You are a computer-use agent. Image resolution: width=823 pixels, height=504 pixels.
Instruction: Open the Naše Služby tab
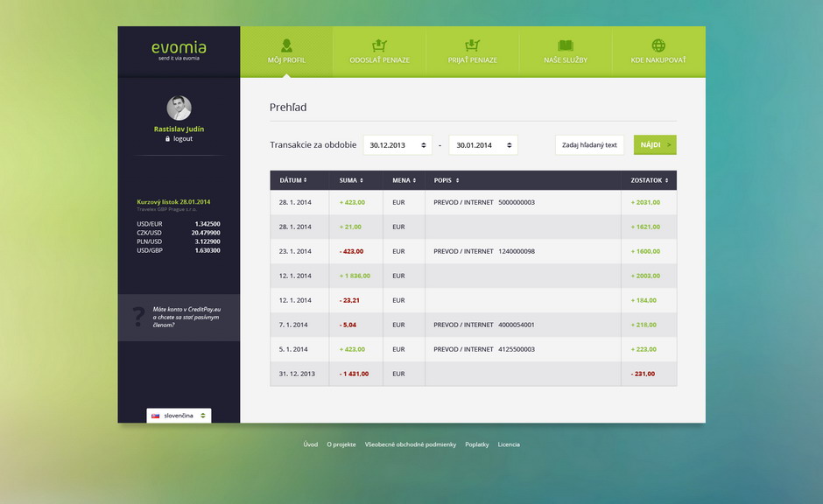coord(566,52)
